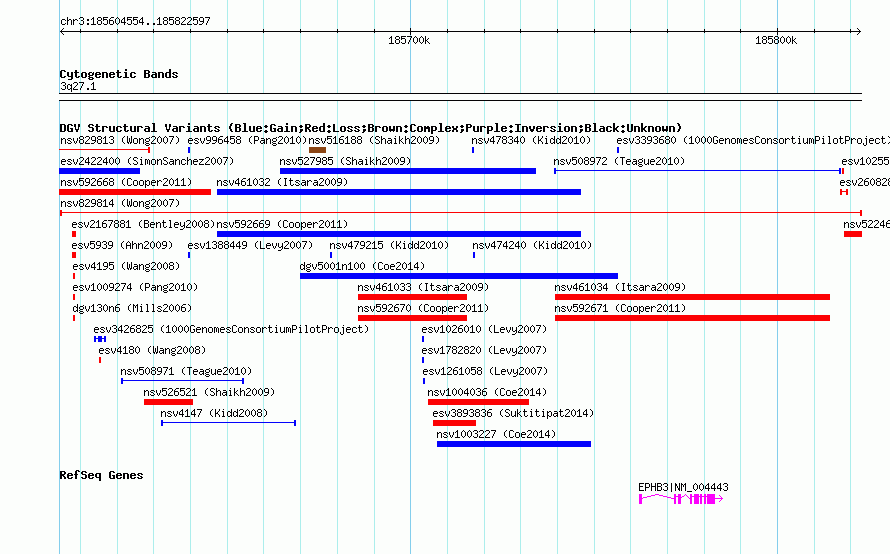Click the nsv829814 (Wong2007) label
The image size is (890, 554).
(x=120, y=203)
